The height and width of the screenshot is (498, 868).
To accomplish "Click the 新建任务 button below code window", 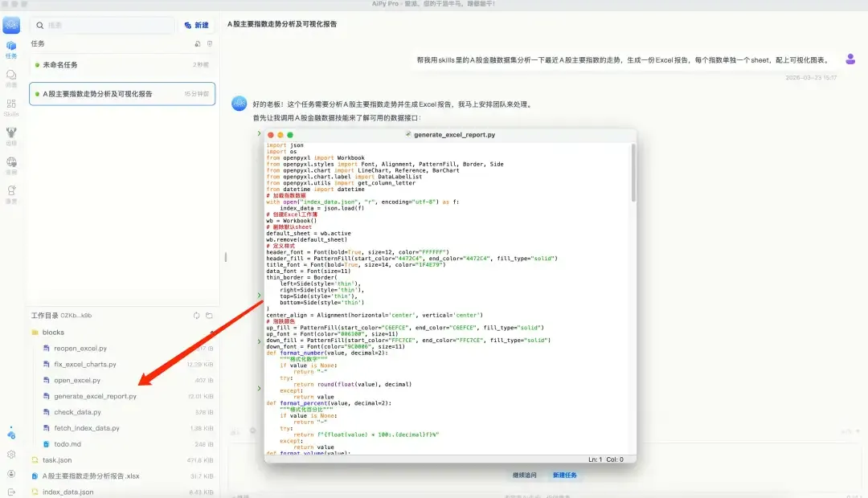I will click(x=563, y=475).
